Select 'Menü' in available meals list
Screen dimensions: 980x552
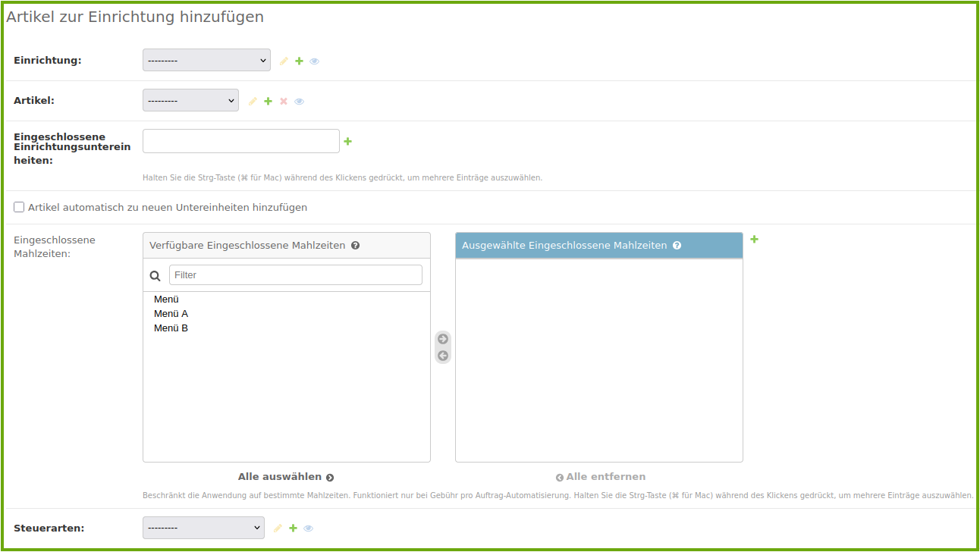[x=287, y=300]
